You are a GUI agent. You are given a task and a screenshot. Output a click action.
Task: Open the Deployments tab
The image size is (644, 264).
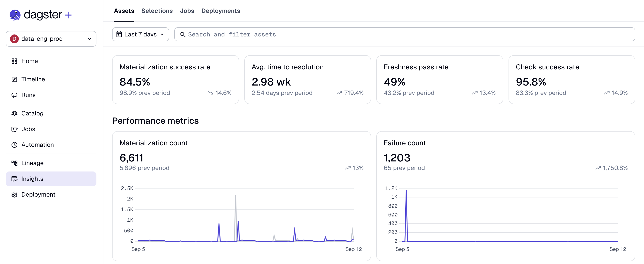(221, 11)
